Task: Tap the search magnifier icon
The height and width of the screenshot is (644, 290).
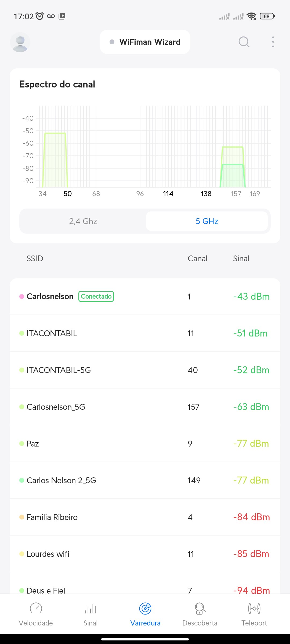Action: click(x=244, y=42)
